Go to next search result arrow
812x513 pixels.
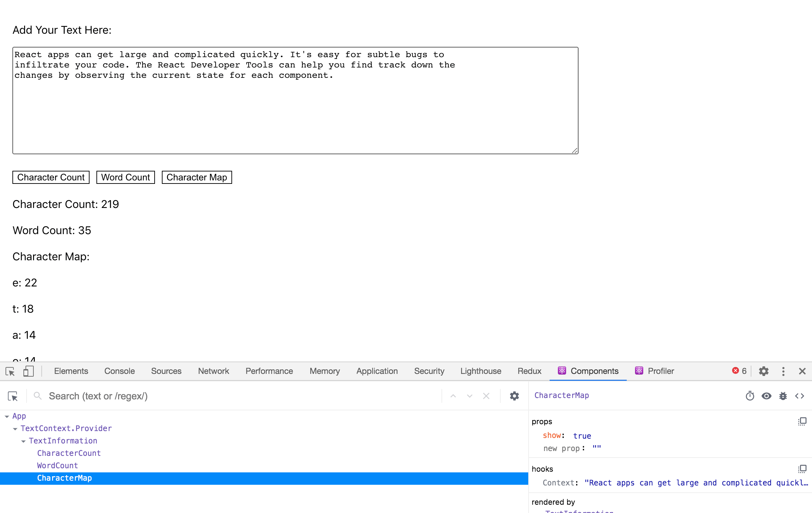pyautogui.click(x=470, y=396)
